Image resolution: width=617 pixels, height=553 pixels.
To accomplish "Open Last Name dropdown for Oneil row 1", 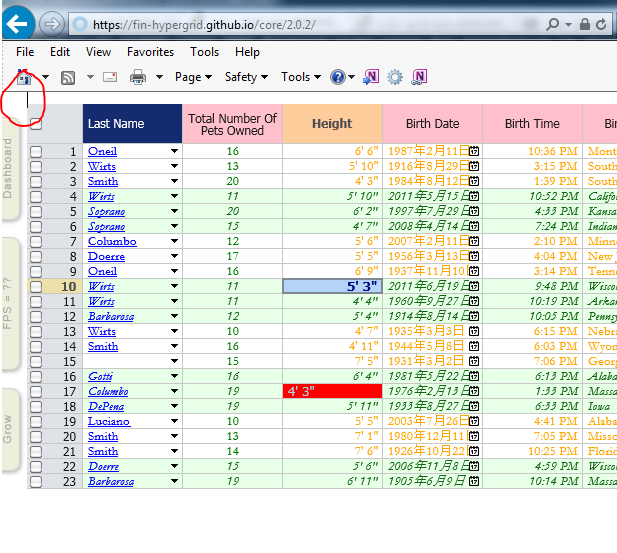I will [174, 151].
